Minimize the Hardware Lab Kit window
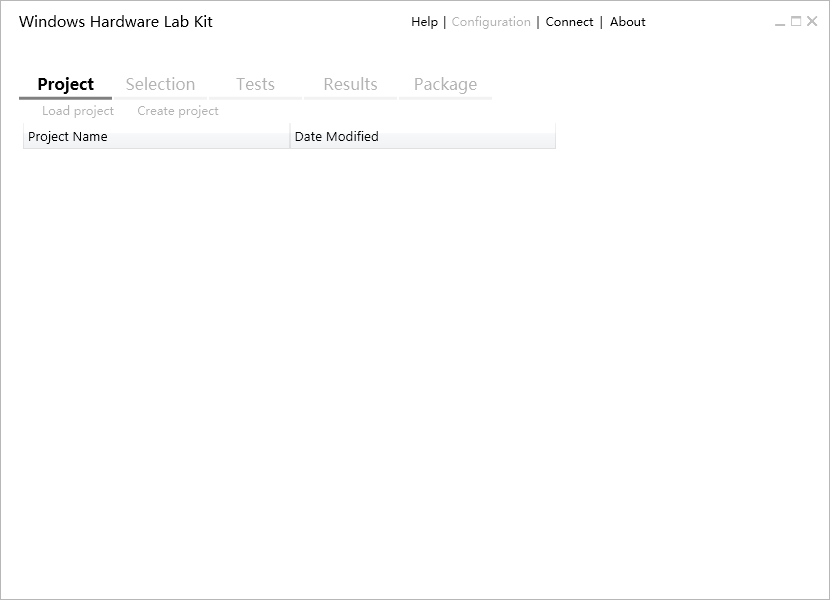Image resolution: width=830 pixels, height=600 pixels. [x=780, y=22]
